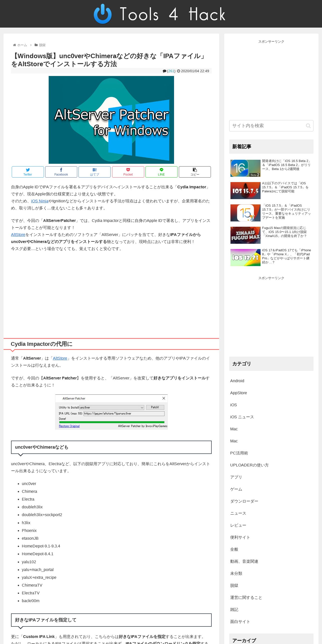This screenshot has width=322, height=644.
Task: Click the etasonJB list item
Action: [30, 538]
